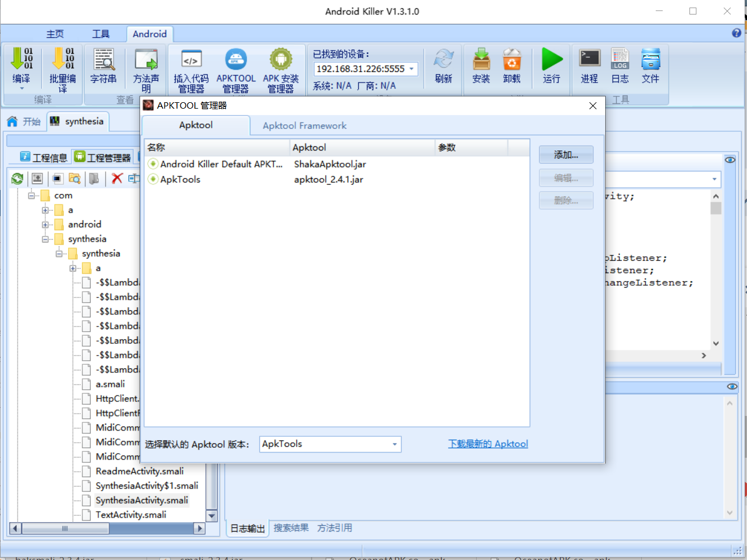This screenshot has height=560, width=747.
Task: Select the Android ribbon tab
Action: [x=149, y=34]
